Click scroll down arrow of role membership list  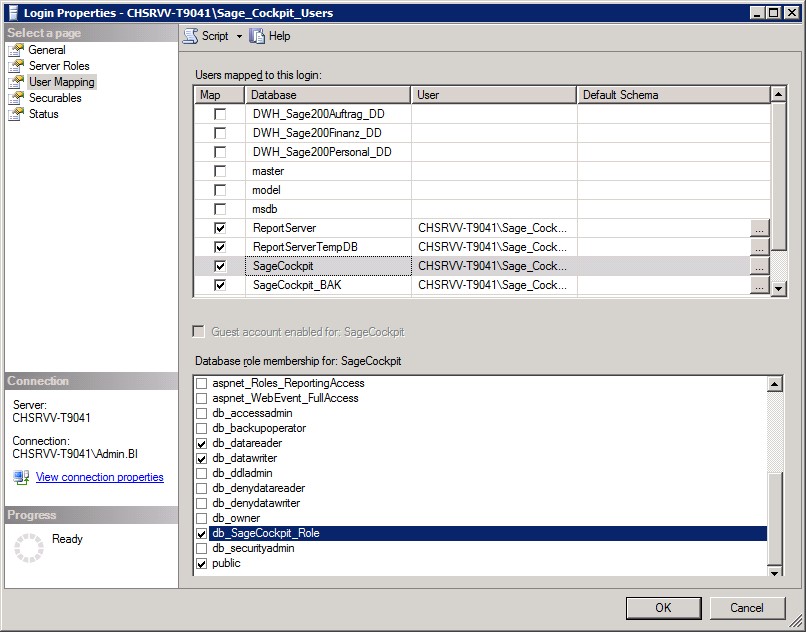(775, 571)
